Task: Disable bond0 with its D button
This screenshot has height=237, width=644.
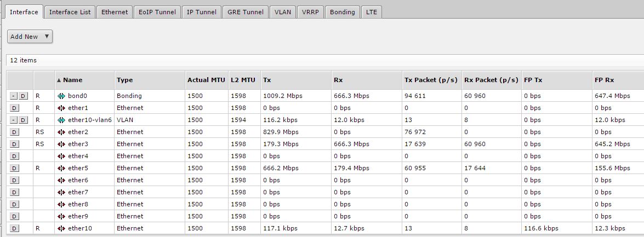Action: click(x=23, y=96)
